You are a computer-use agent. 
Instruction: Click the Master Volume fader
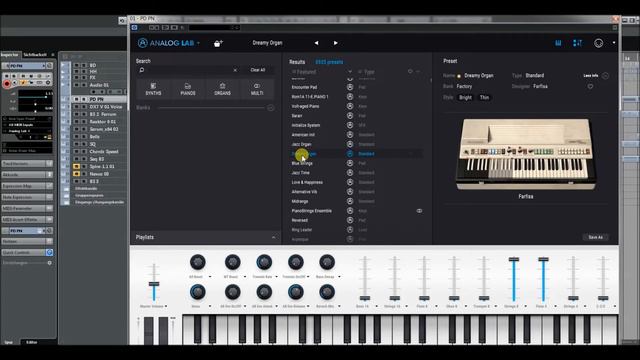pos(154,284)
